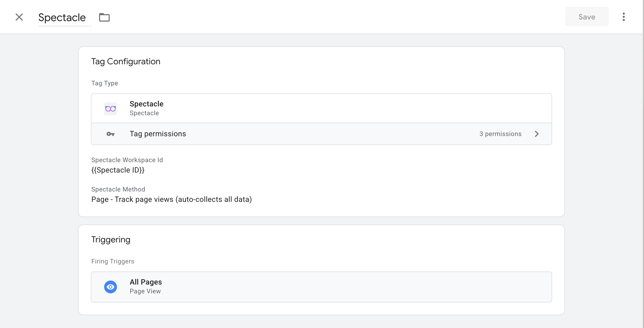Click the Spectacle glasses logo icon
The image size is (644, 328).
[111, 109]
